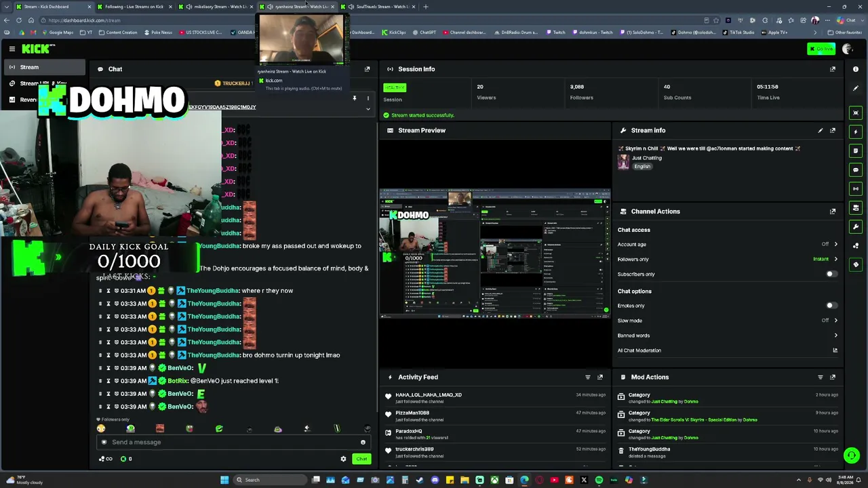The width and height of the screenshot is (868, 488).
Task: Open the hamburger menu beside Kick logo
Action: point(12,49)
